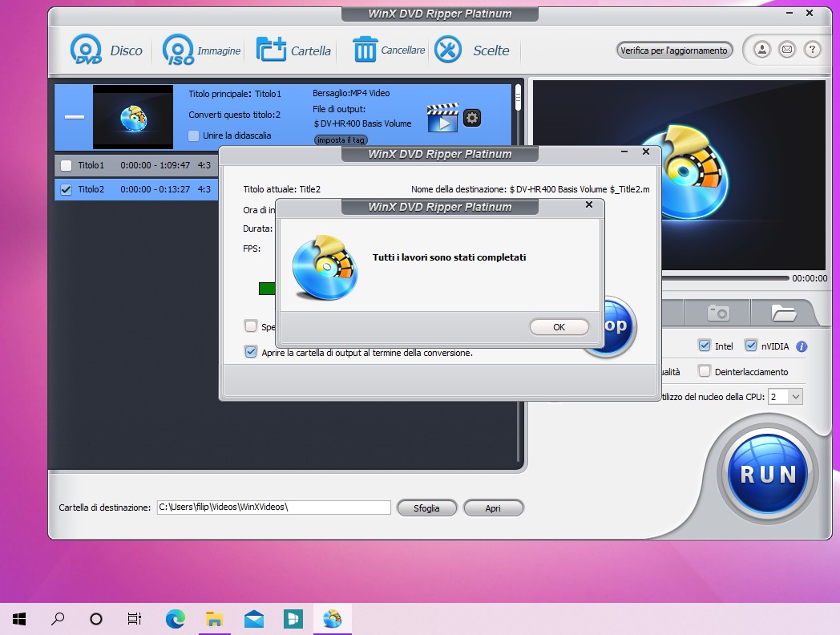Launch Microsoft Edge from the taskbar

176,619
